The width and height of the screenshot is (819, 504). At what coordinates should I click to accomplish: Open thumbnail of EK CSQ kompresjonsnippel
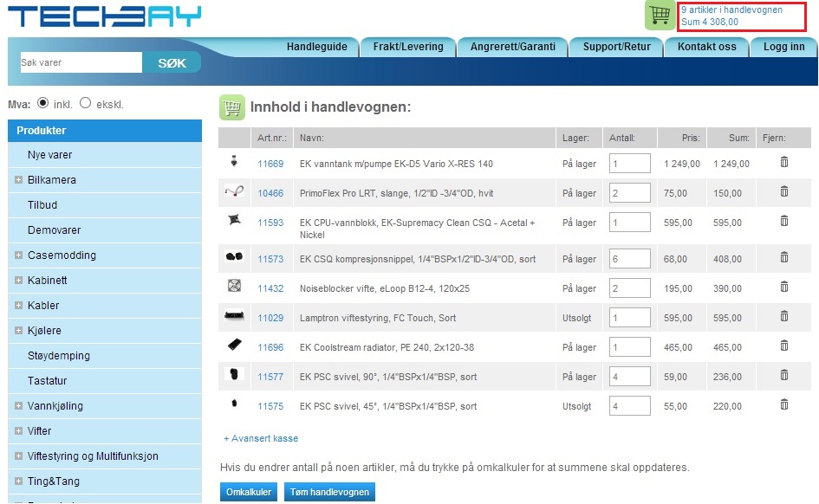[x=234, y=256]
